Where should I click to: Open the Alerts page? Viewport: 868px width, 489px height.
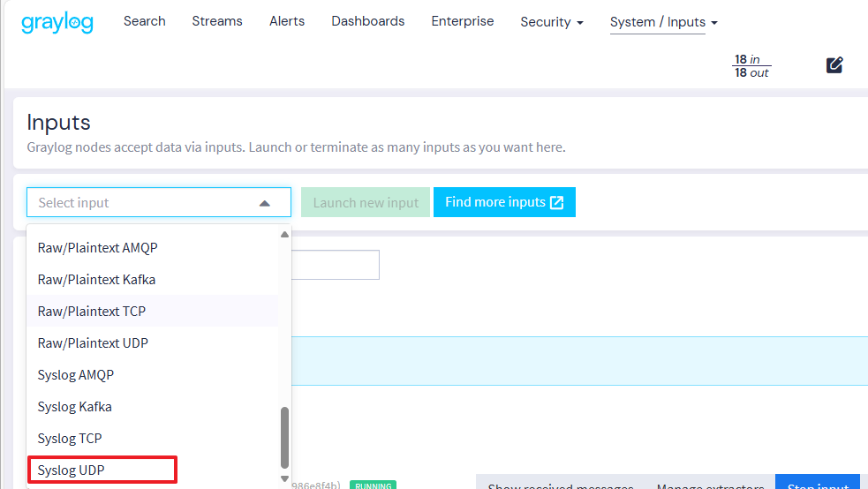[287, 21]
